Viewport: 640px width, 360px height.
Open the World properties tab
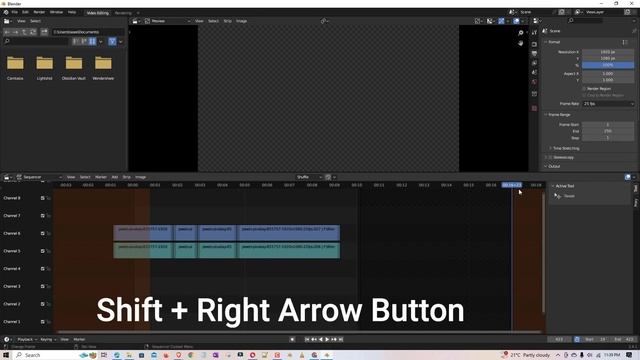(x=534, y=82)
